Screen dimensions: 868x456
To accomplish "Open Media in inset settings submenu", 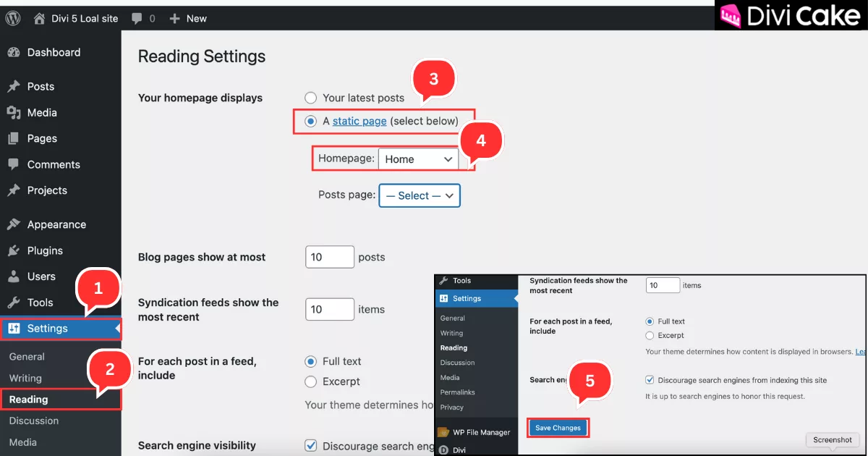I will 450,377.
